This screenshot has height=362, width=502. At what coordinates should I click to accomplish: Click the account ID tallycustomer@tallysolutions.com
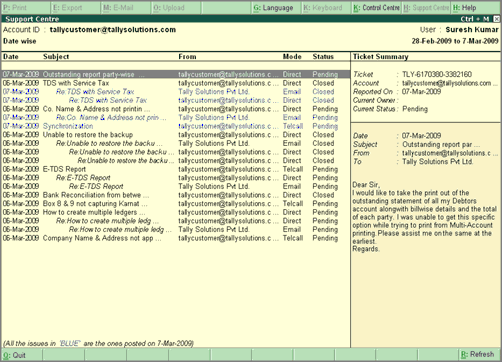113,30
